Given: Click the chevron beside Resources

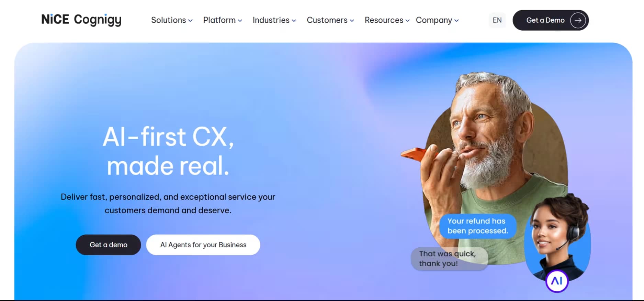Looking at the screenshot, I should (407, 21).
